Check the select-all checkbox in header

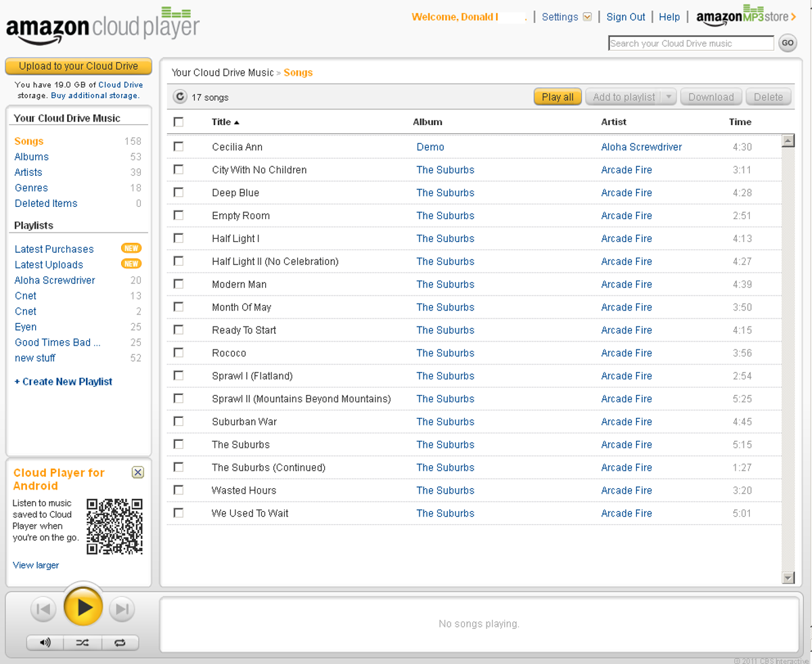(x=179, y=122)
